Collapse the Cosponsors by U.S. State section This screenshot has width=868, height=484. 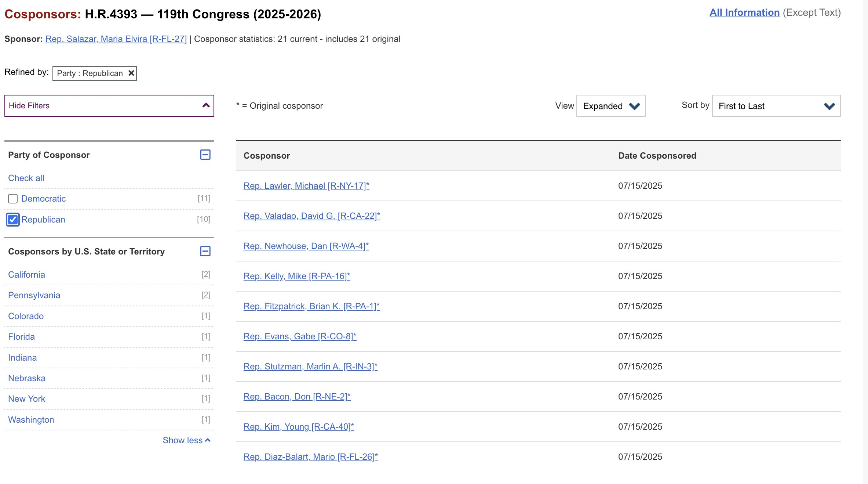[205, 251]
